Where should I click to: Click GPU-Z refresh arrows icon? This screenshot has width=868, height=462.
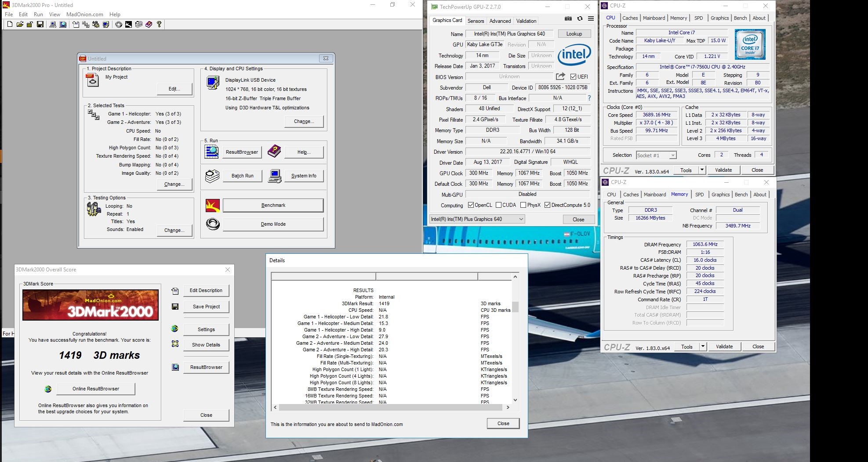580,18
